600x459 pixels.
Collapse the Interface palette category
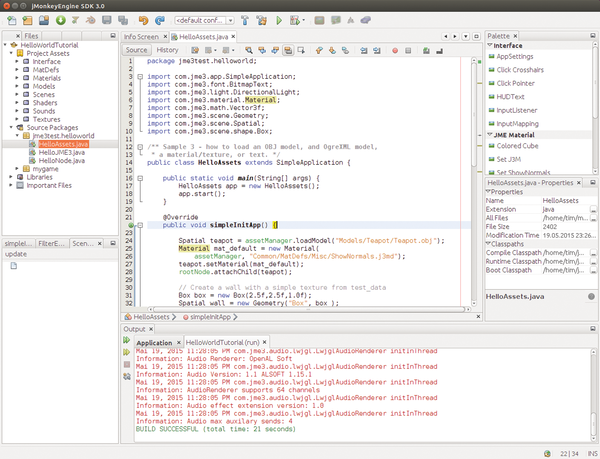489,46
